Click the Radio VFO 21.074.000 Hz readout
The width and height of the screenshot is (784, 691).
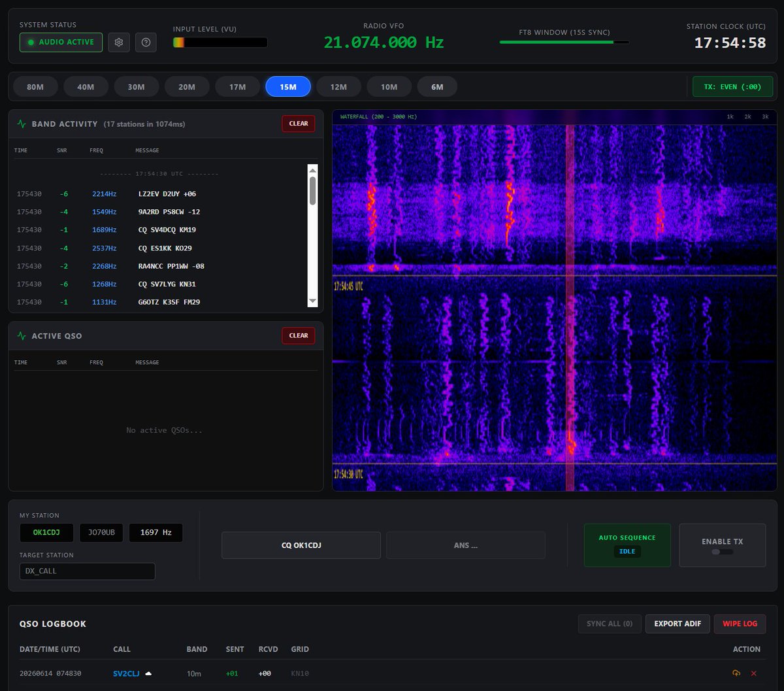tap(384, 42)
